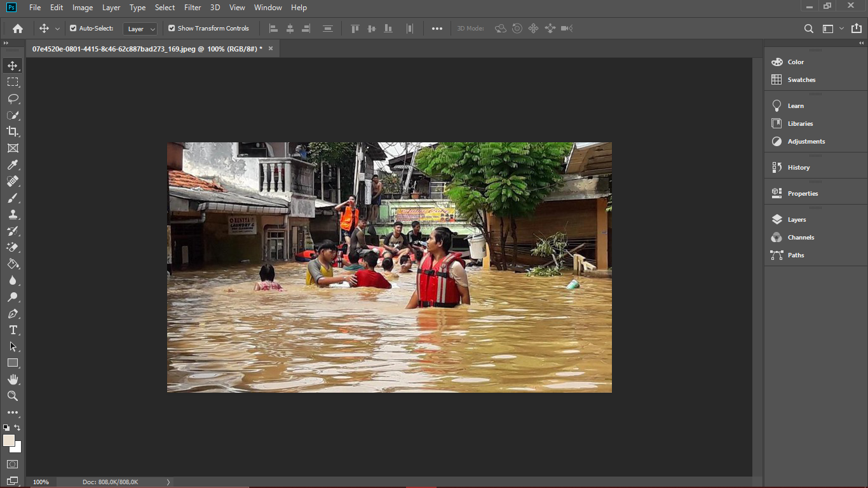
Task: Open the History panel
Action: (x=798, y=167)
